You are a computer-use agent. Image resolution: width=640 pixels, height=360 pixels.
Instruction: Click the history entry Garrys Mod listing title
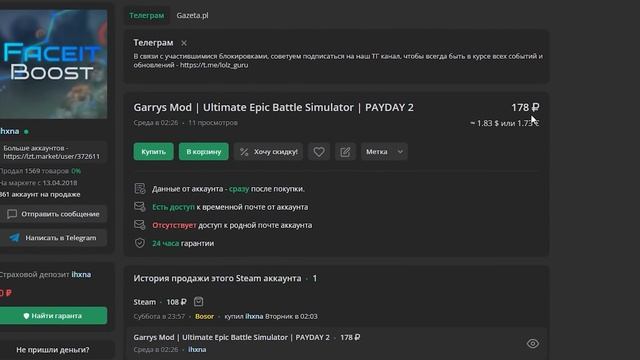click(x=231, y=337)
